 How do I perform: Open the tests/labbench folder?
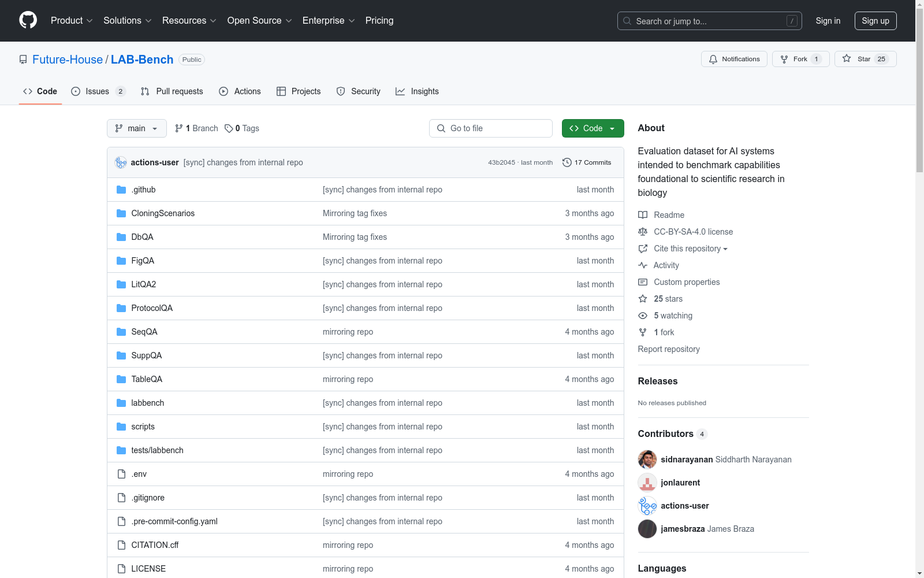tap(157, 450)
